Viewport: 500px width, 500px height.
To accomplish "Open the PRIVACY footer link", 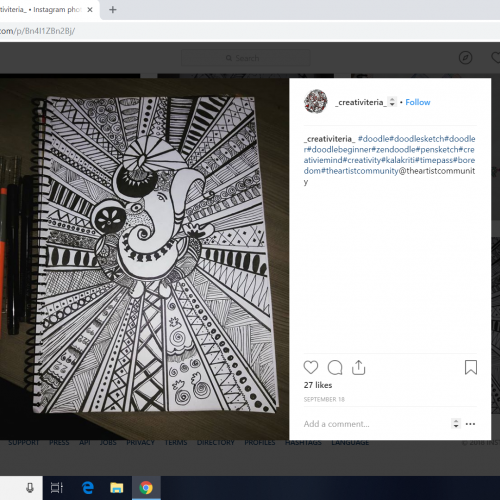I will [140, 442].
